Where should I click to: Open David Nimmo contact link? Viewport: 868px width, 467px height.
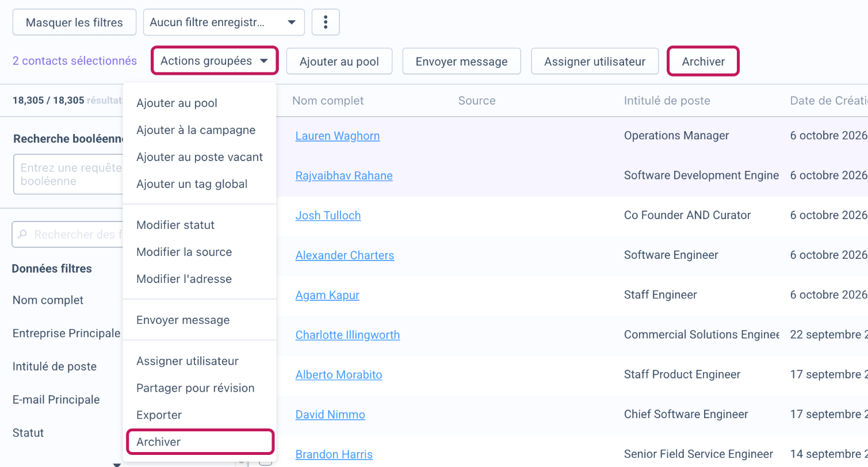[330, 415]
